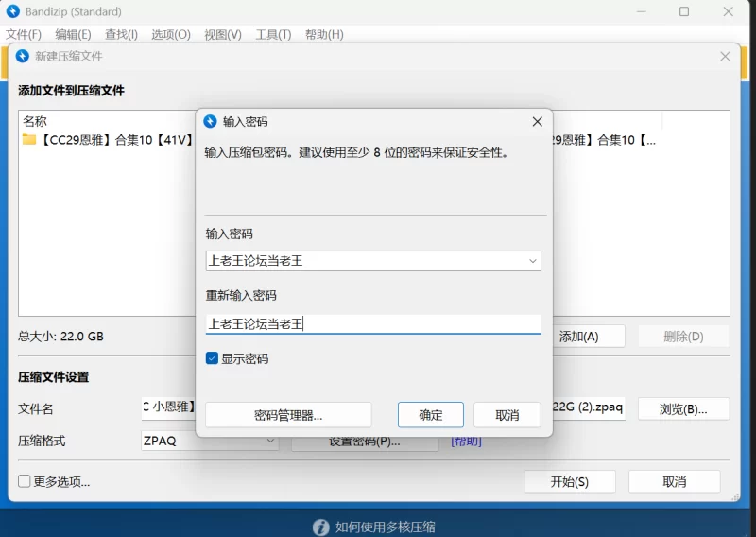The height and width of the screenshot is (537, 756).
Task: Uncheck the 显示密码 checkbox
Action: [x=212, y=358]
